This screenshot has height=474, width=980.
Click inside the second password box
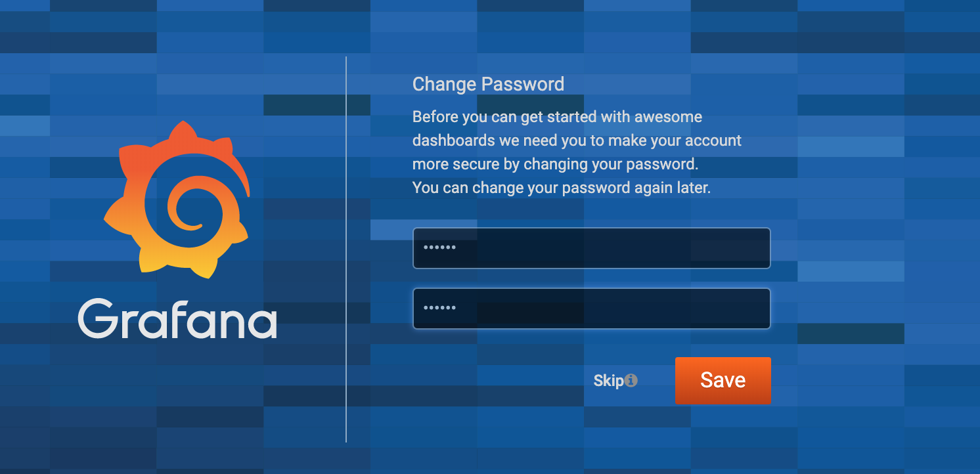coord(591,308)
